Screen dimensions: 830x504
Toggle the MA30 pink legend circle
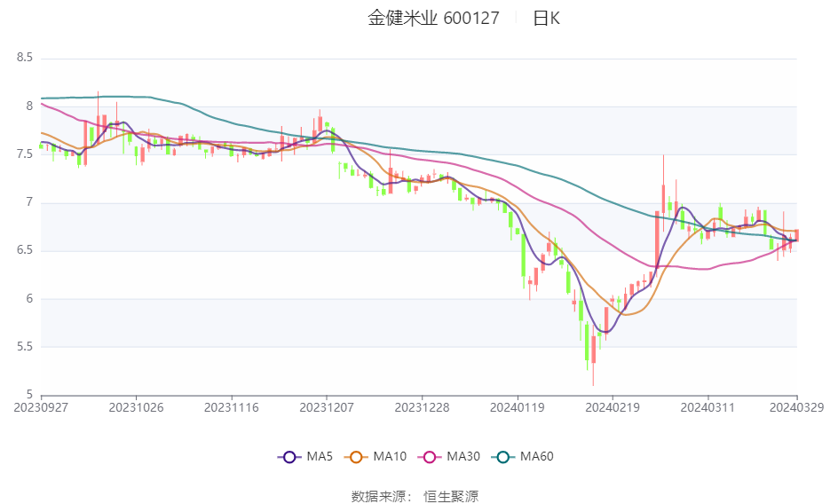tap(430, 457)
